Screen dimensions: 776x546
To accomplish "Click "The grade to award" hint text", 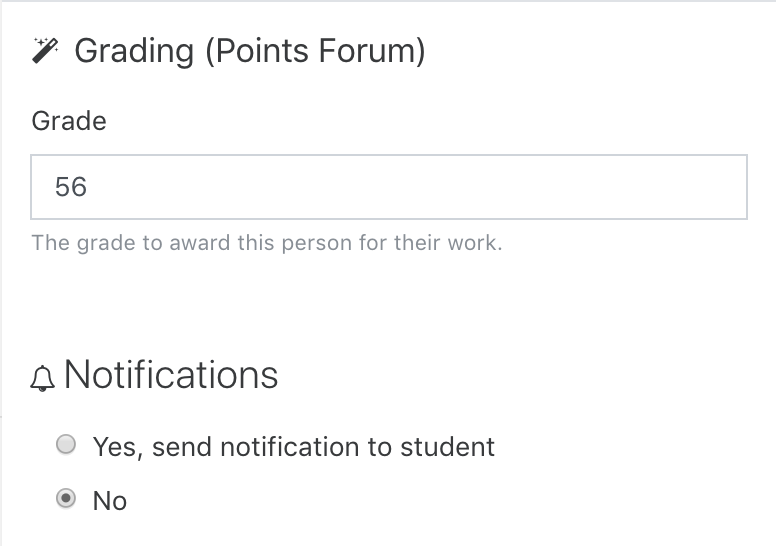I will tap(131, 243).
